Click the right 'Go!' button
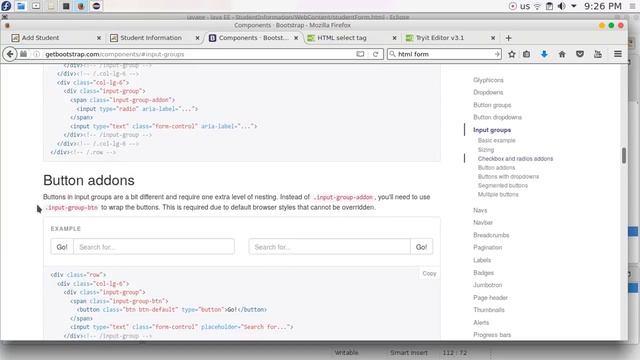 [421, 247]
